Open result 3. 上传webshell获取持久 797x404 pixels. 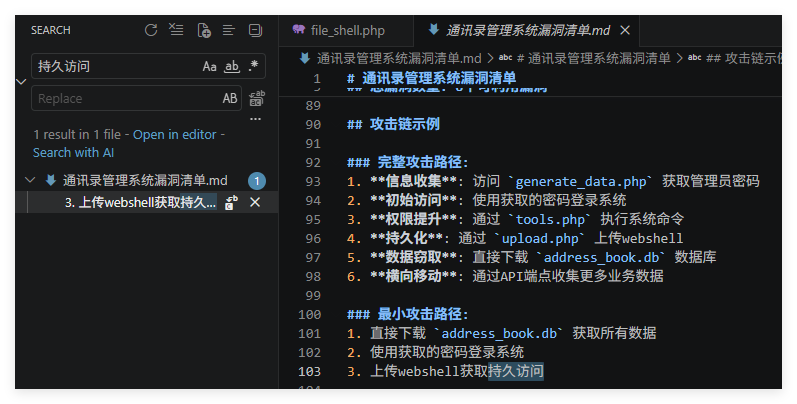coord(140,202)
